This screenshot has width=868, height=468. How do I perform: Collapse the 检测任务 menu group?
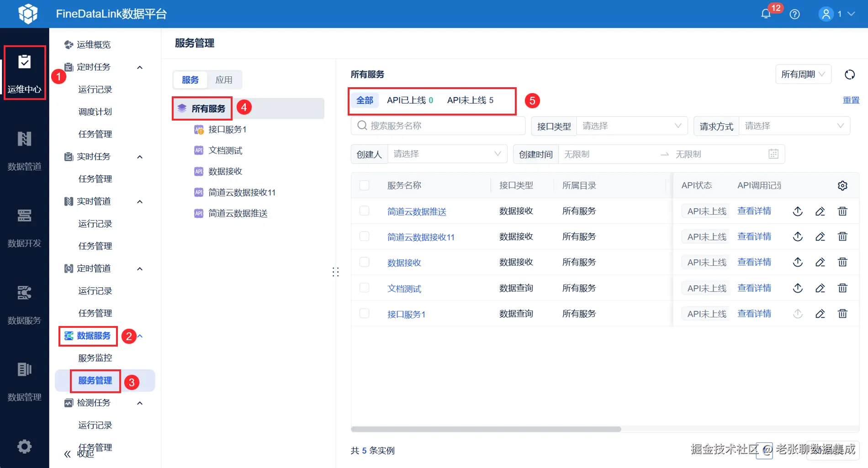click(140, 403)
